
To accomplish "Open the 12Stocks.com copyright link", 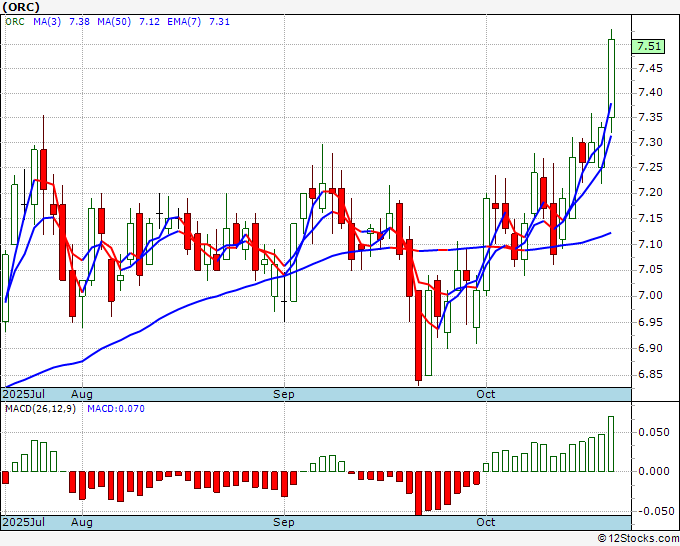I will click(x=638, y=539).
